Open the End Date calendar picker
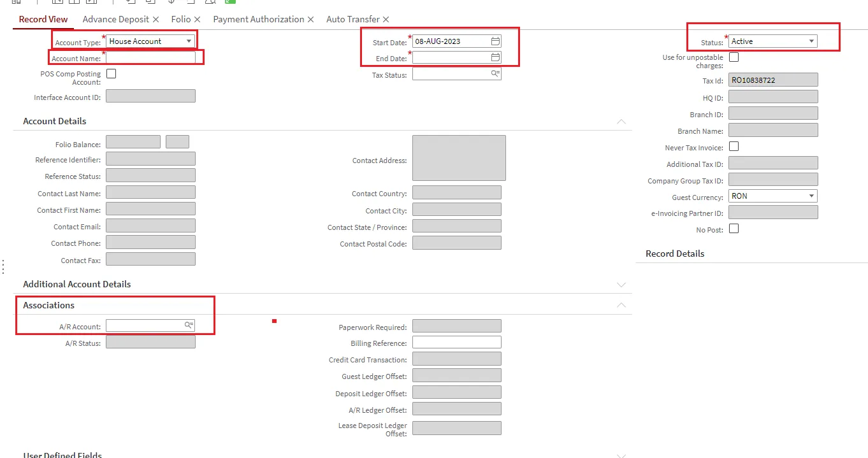Viewport: 868px width, 458px height. point(495,57)
